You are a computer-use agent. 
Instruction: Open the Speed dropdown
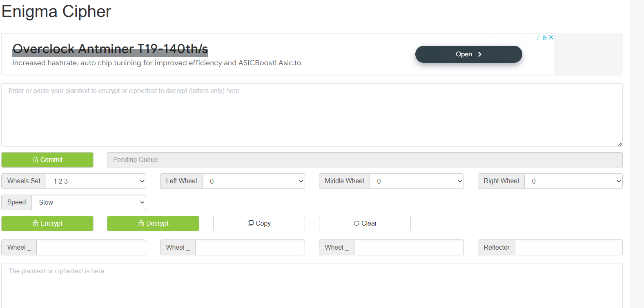coord(89,202)
